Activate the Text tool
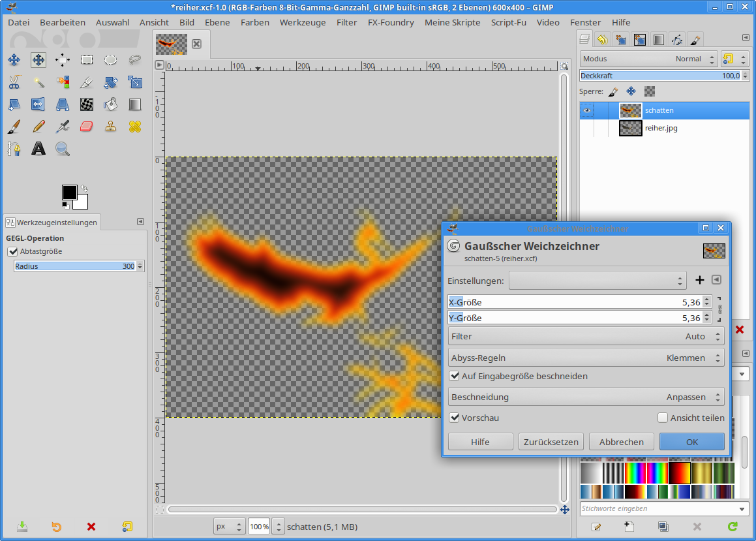 pos(38,149)
